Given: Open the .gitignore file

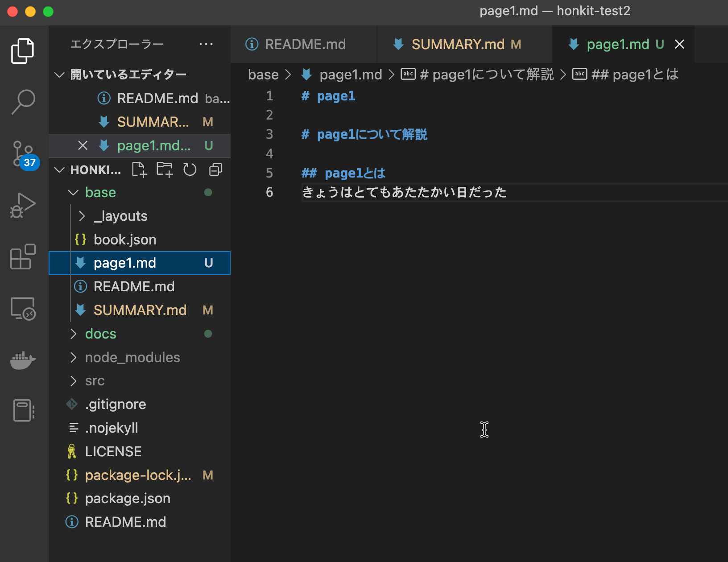Looking at the screenshot, I should point(140,404).
